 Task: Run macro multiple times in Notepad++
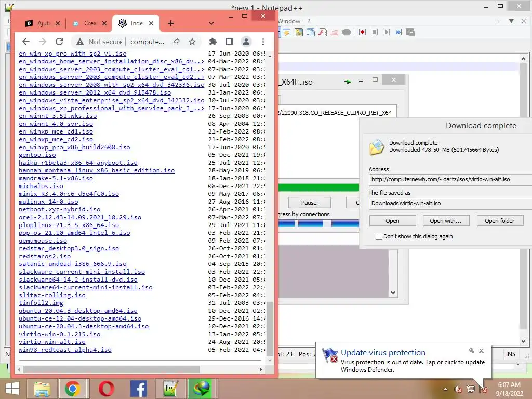tap(398, 32)
